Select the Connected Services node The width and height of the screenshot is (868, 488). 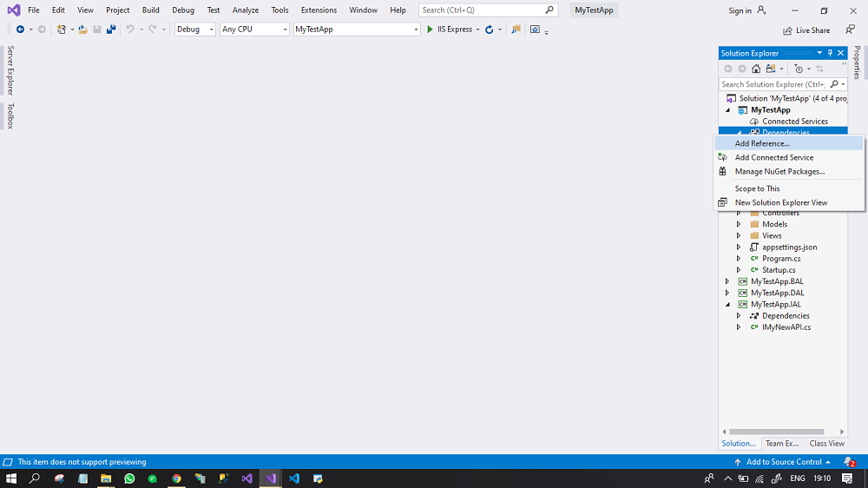coord(794,122)
